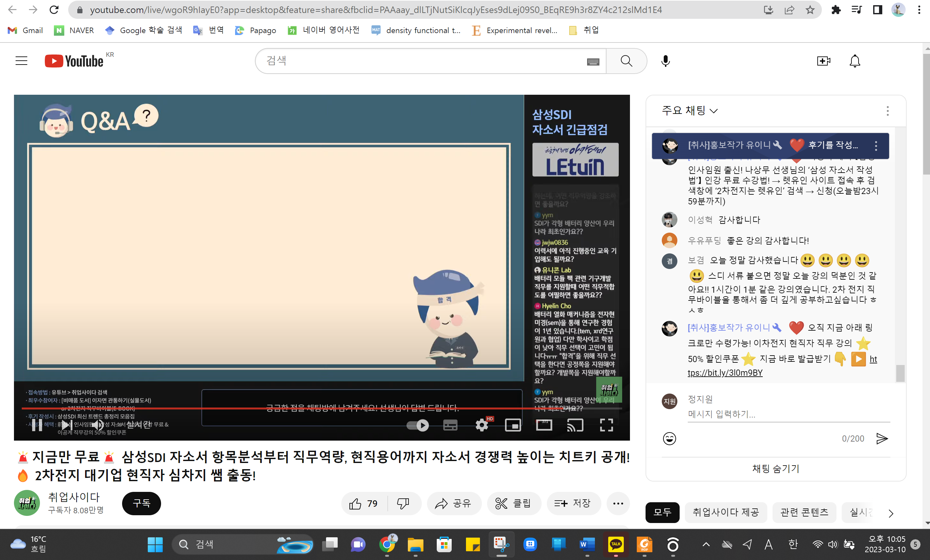
Task: Open KakaoTalk from the taskbar
Action: (616, 544)
